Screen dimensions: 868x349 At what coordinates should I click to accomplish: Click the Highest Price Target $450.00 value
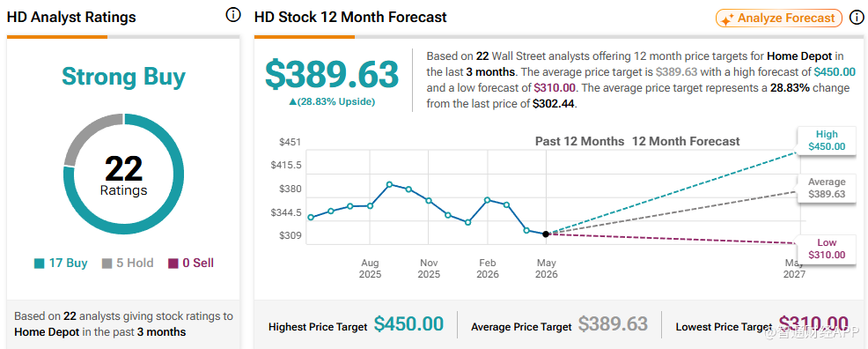pos(408,324)
